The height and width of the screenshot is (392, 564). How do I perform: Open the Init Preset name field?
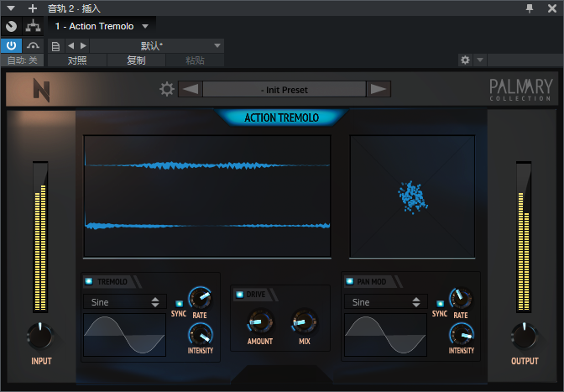pos(285,89)
